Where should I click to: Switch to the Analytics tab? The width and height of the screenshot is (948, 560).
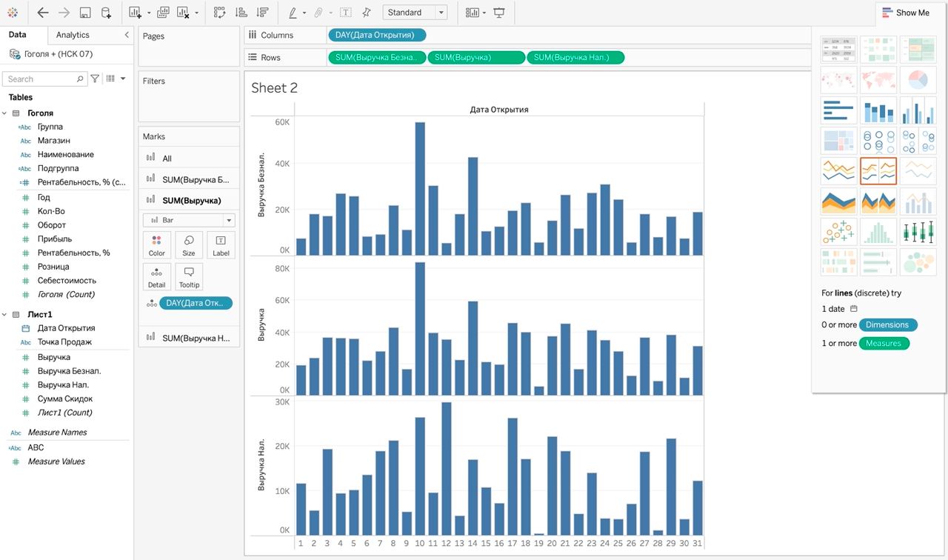pyautogui.click(x=73, y=35)
